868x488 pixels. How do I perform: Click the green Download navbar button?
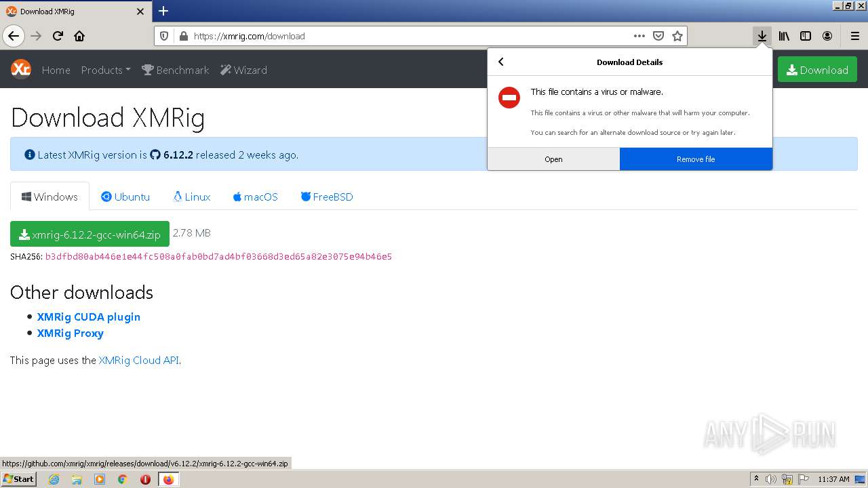point(817,70)
